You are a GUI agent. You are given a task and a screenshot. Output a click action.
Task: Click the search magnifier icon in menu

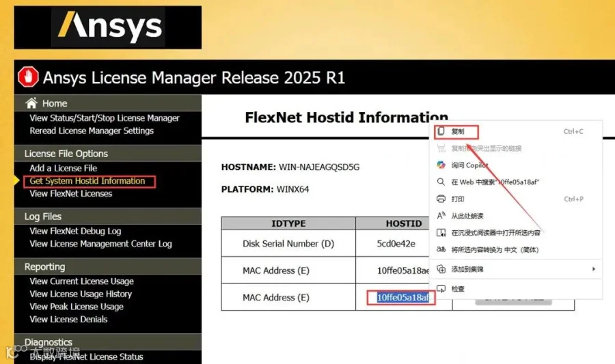(x=441, y=182)
